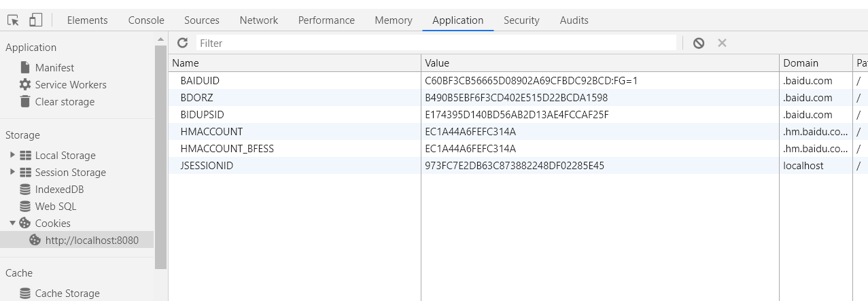Viewport: 868px width, 301px height.
Task: Toggle the device toolbar icon
Action: point(35,20)
